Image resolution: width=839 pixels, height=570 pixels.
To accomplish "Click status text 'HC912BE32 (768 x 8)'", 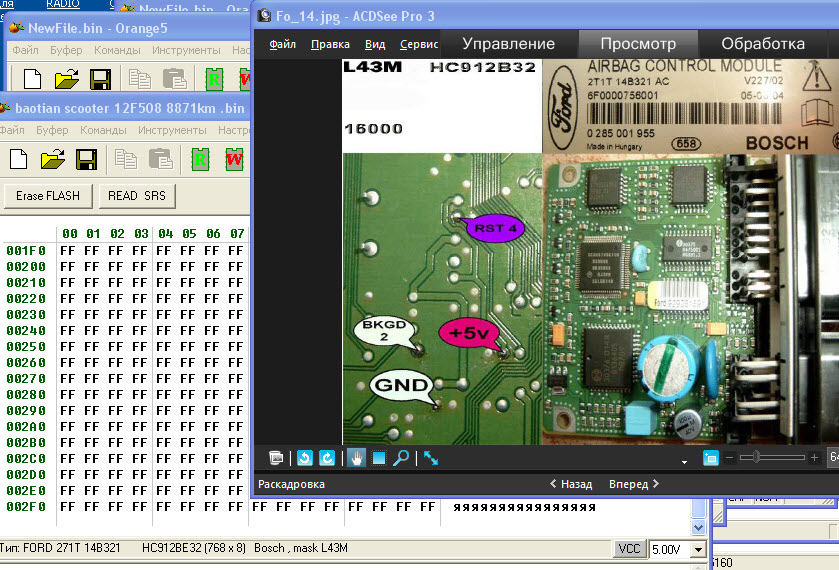I will pyautogui.click(x=194, y=548).
